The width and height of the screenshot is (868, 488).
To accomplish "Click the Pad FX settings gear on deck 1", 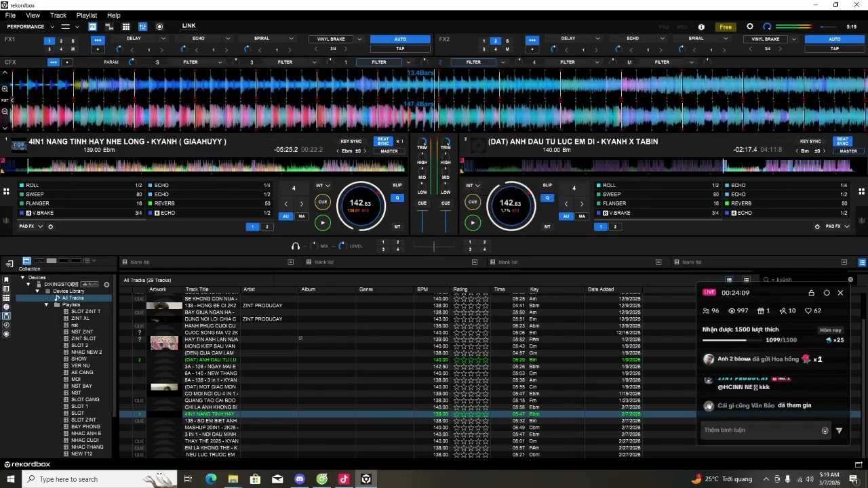I will (x=50, y=226).
